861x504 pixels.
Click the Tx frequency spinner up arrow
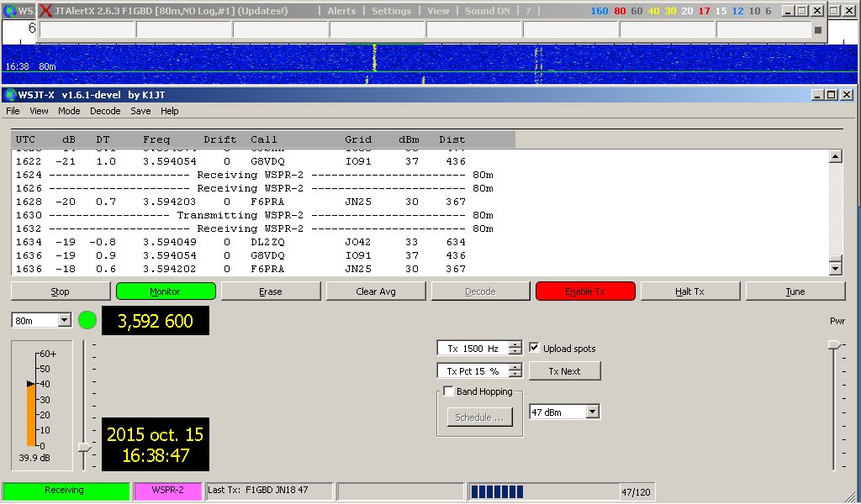point(515,344)
